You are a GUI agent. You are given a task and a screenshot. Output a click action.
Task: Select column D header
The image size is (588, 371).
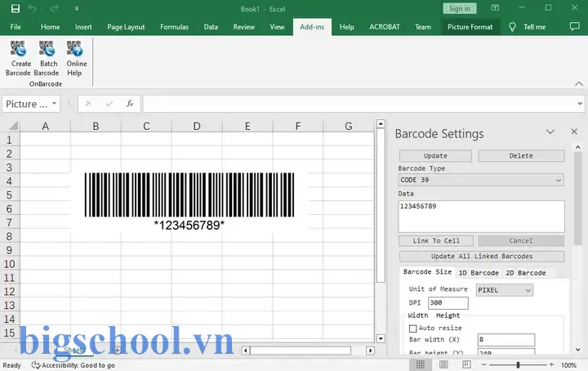pos(197,126)
